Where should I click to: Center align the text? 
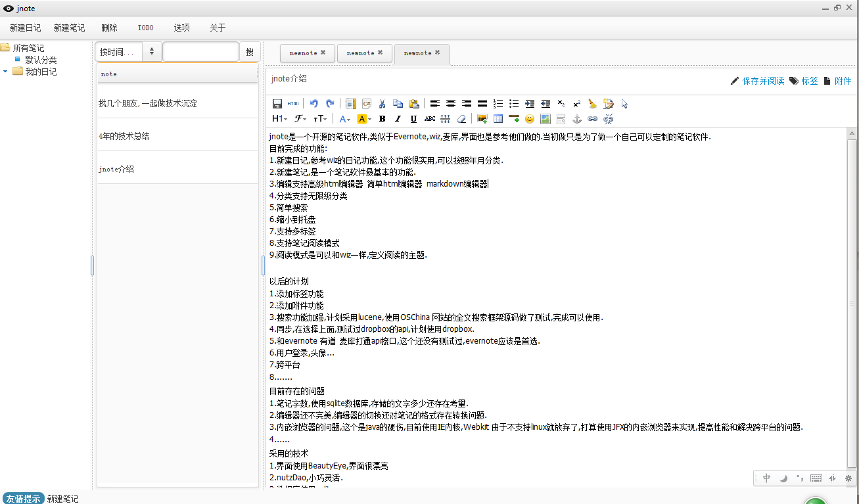tap(451, 104)
